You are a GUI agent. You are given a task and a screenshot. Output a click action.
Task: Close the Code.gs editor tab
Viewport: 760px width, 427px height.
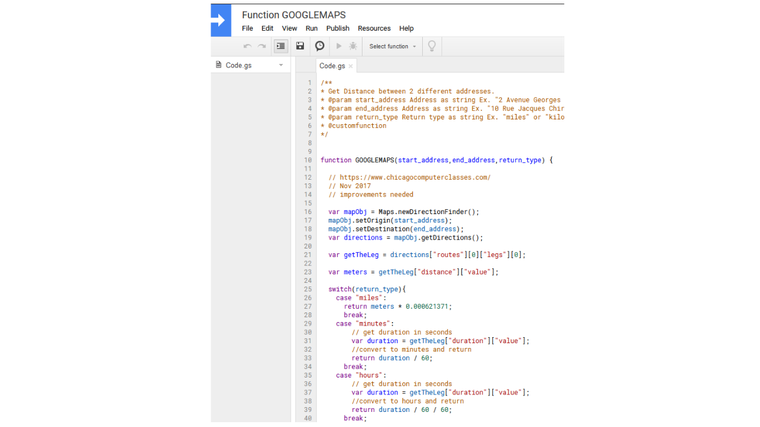350,66
